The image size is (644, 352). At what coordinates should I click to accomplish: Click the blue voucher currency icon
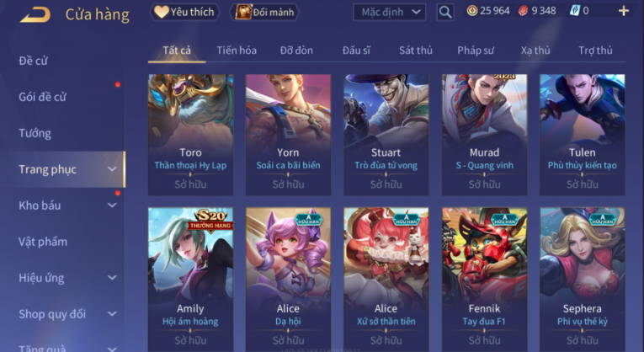point(575,11)
